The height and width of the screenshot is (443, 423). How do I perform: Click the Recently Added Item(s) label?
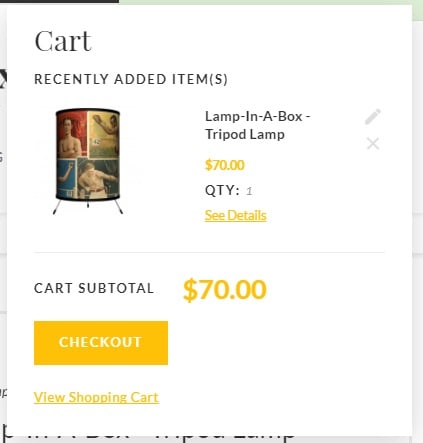(131, 79)
